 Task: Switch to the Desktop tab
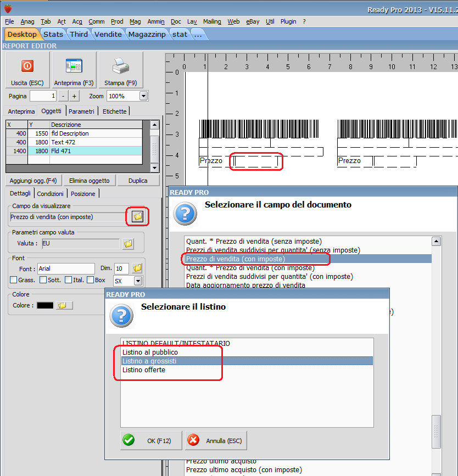click(x=22, y=34)
